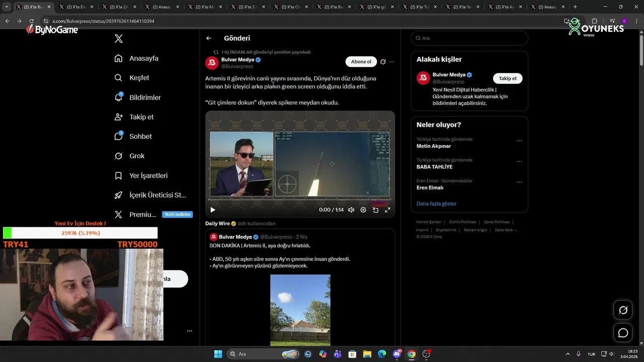Viewport: 644px width, 362px height.
Task: Switch to the X'te ZA tab
Action: click(x=119, y=7)
